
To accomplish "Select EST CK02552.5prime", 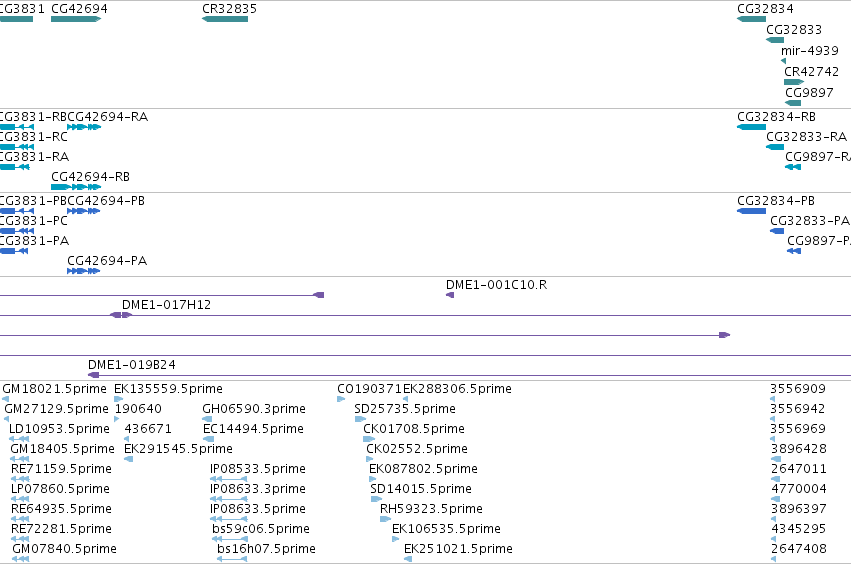I will (417, 449).
